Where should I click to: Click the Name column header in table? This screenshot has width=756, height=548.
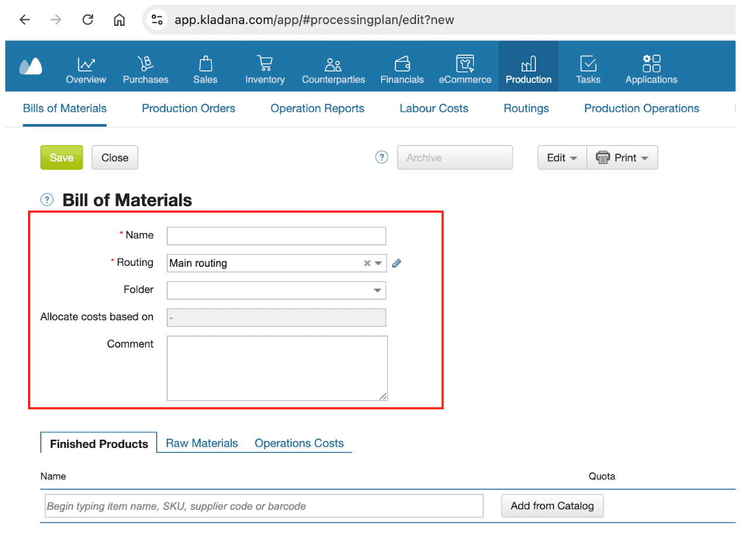point(53,476)
